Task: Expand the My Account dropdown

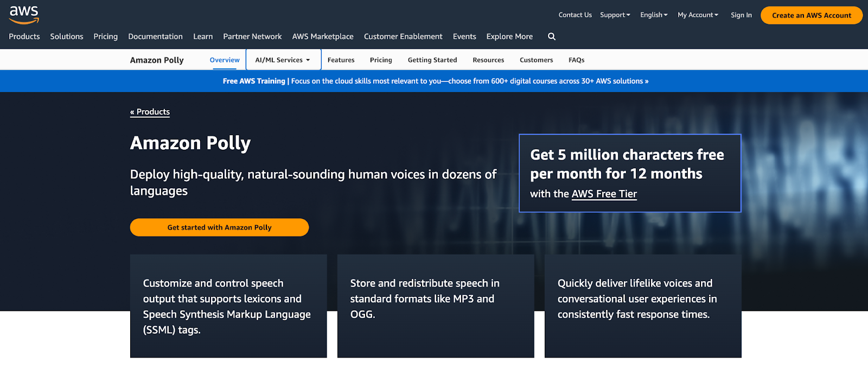Action: pos(698,15)
